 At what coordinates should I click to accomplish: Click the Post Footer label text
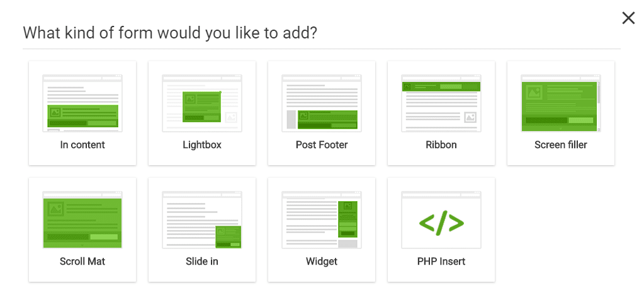click(322, 145)
